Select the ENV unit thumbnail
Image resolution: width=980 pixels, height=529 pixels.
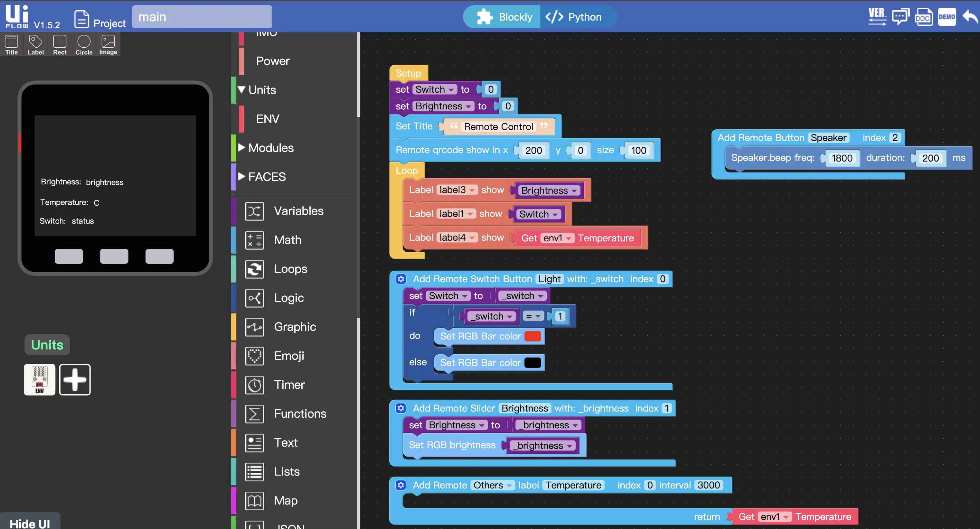[40, 380]
